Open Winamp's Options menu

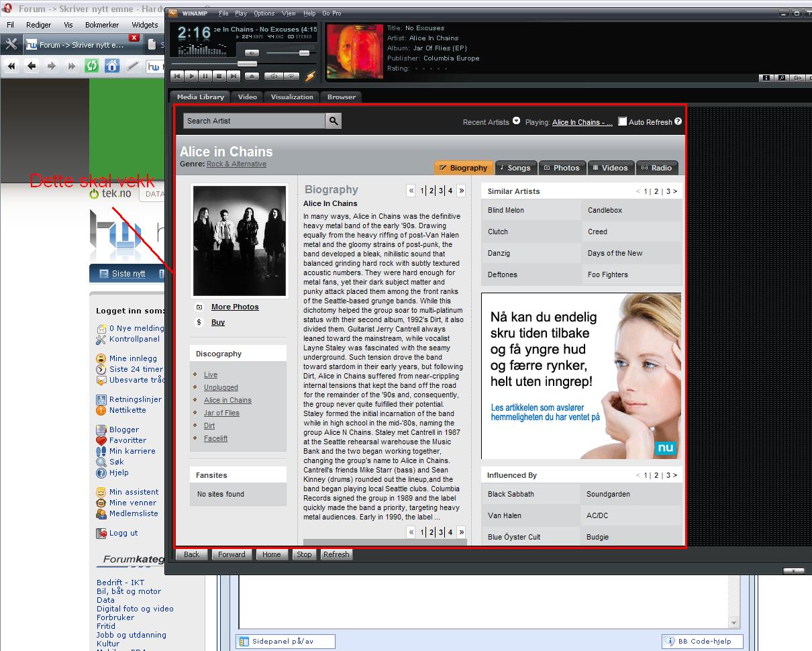264,13
